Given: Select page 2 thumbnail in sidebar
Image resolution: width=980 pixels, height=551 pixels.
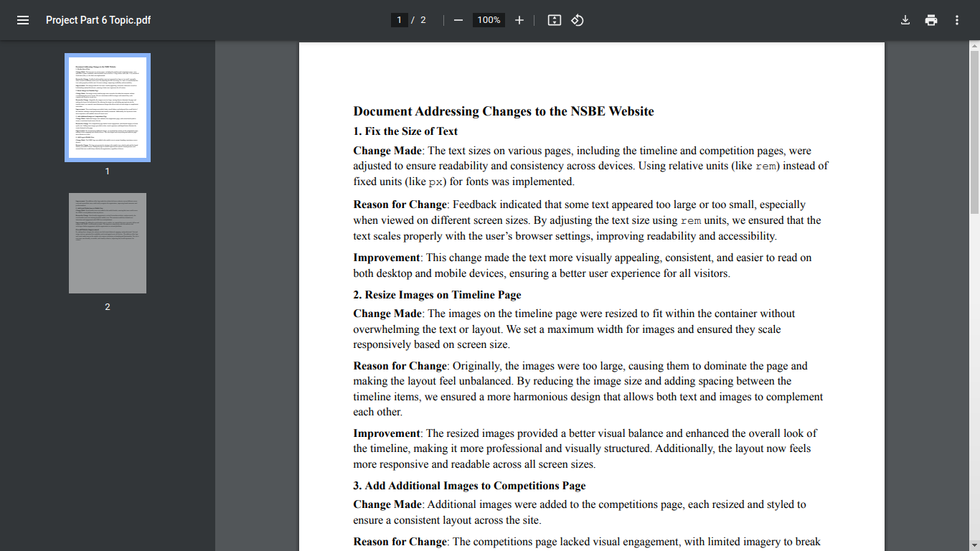Looking at the screenshot, I should 107,242.
